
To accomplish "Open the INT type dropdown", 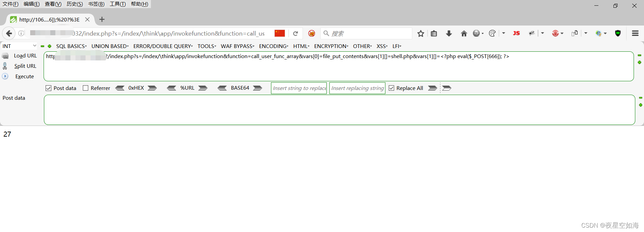I will [x=19, y=46].
